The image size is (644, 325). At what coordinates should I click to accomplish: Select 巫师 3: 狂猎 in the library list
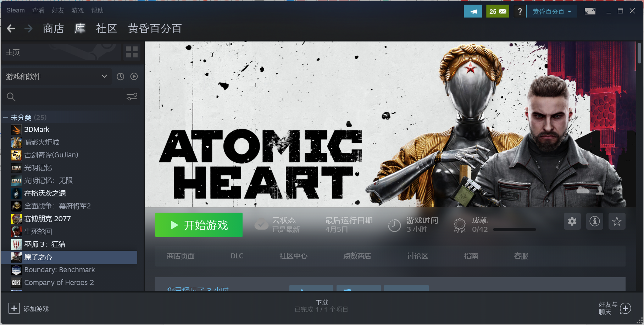coord(46,244)
